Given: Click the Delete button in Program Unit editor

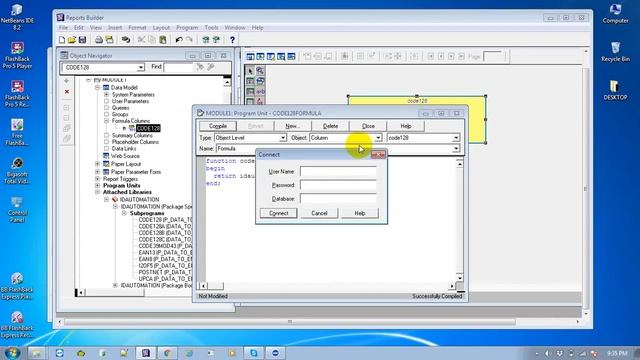Looking at the screenshot, I should tap(330, 126).
